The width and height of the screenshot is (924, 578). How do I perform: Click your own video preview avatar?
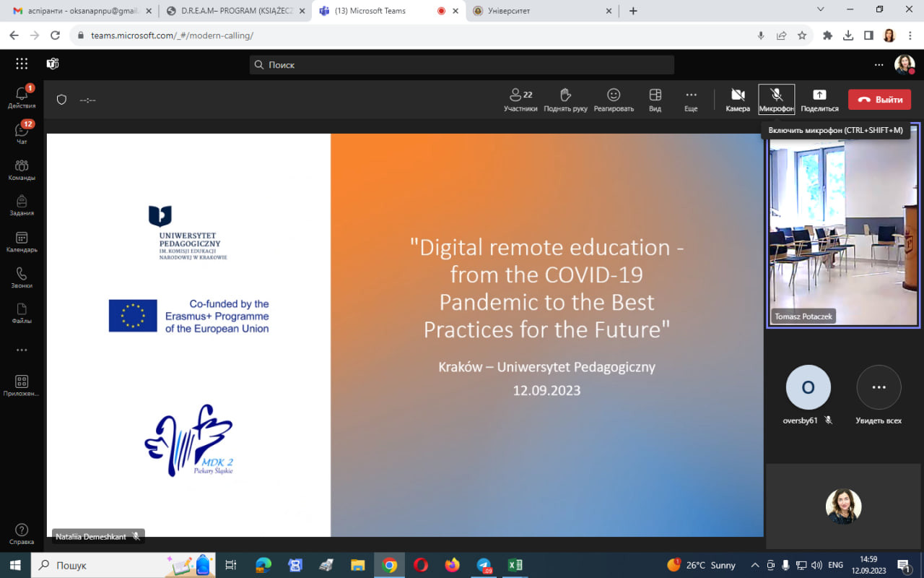[x=844, y=506]
